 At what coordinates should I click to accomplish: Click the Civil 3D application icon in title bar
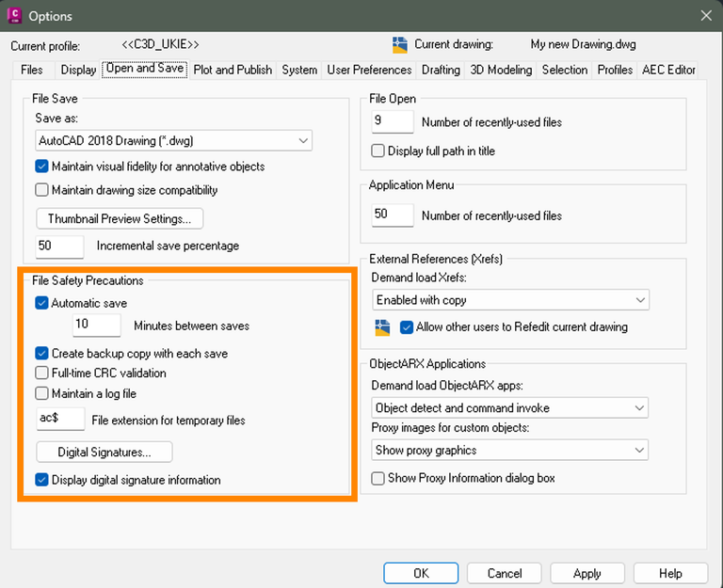(x=15, y=15)
